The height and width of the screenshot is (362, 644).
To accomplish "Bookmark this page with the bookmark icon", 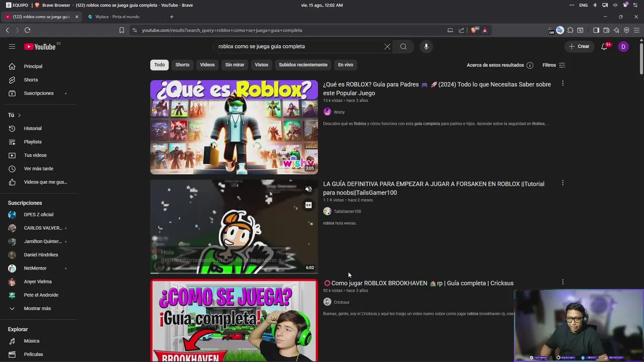I will point(122,30).
